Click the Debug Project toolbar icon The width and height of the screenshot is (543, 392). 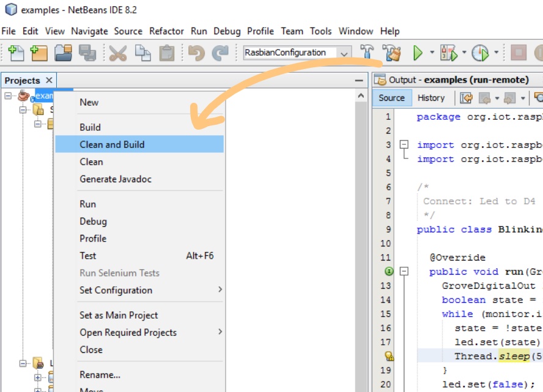click(449, 53)
